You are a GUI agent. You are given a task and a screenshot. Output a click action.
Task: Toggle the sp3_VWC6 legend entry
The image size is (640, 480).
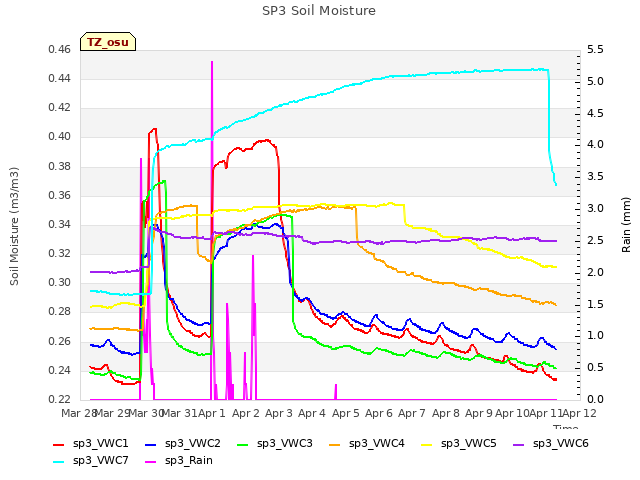point(551,444)
